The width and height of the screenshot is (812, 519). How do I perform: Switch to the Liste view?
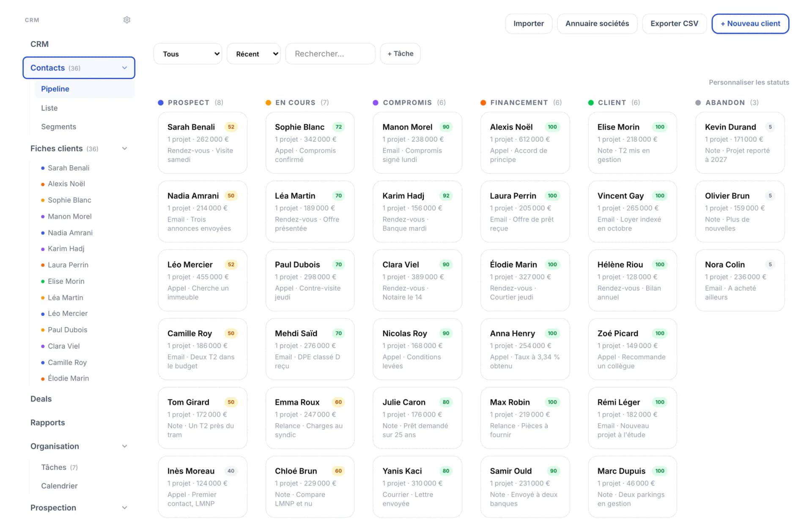click(49, 108)
